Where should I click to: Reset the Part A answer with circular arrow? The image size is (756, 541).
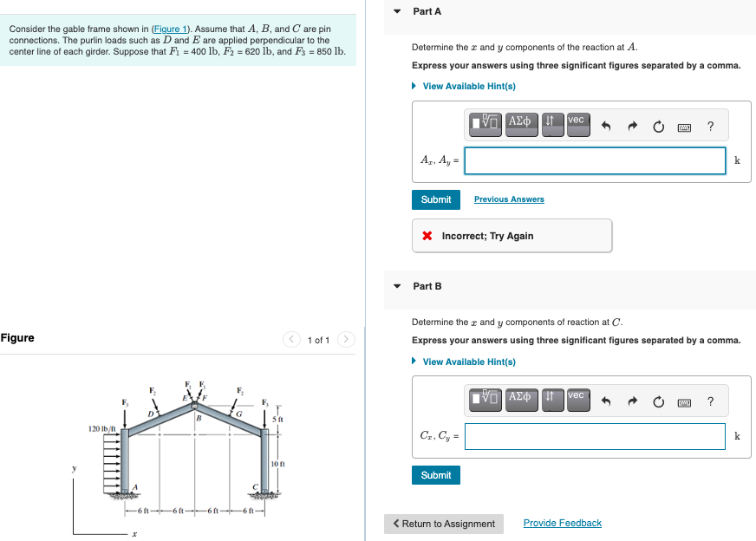658,125
